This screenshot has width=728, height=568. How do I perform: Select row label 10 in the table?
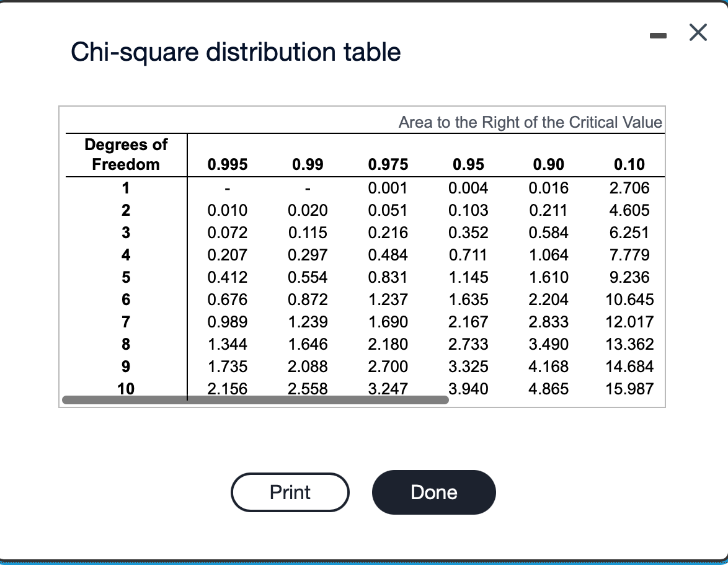(125, 389)
